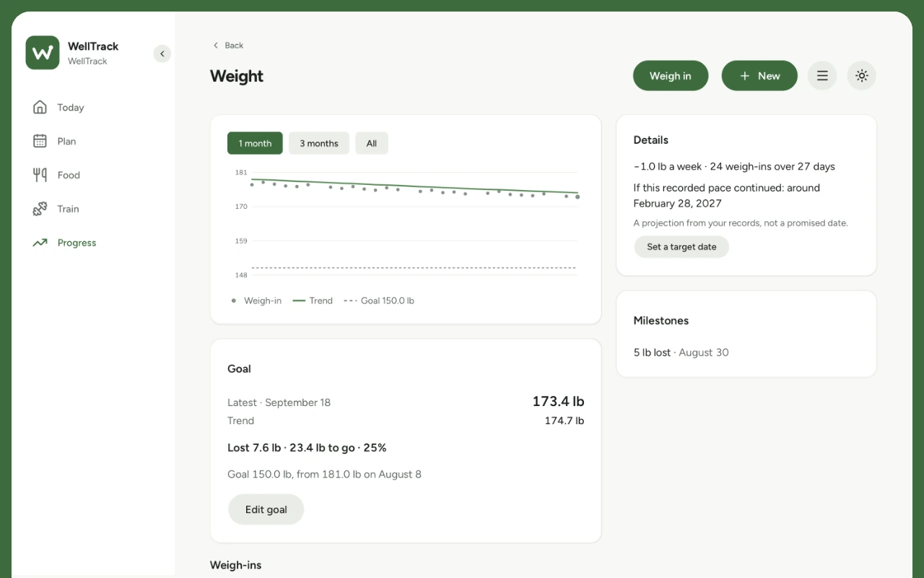
Task: Click the −1.0 lb a week details line
Action: [x=734, y=167]
